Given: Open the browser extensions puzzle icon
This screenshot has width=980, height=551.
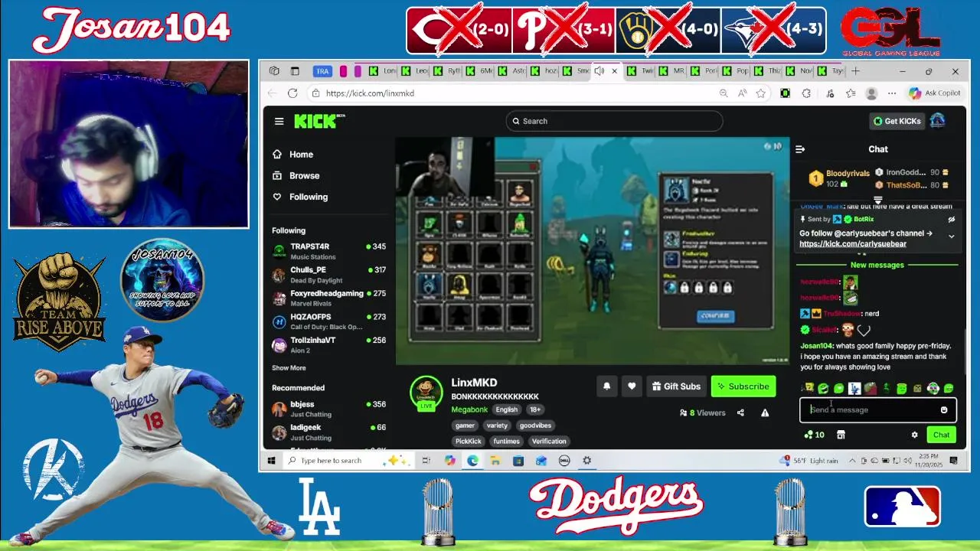Looking at the screenshot, I should pyautogui.click(x=806, y=93).
